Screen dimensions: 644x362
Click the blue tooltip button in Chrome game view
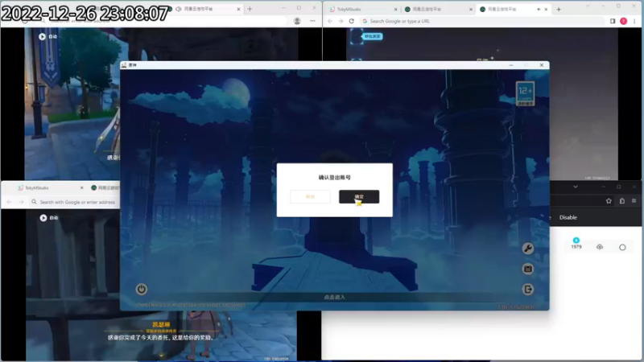[373, 36]
